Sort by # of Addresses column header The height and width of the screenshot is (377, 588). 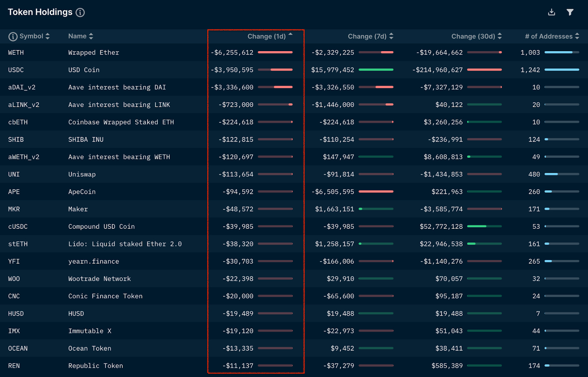[x=552, y=36]
